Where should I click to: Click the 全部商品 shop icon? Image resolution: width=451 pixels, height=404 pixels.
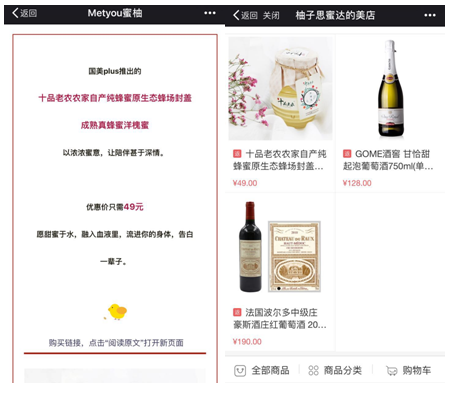(x=240, y=371)
